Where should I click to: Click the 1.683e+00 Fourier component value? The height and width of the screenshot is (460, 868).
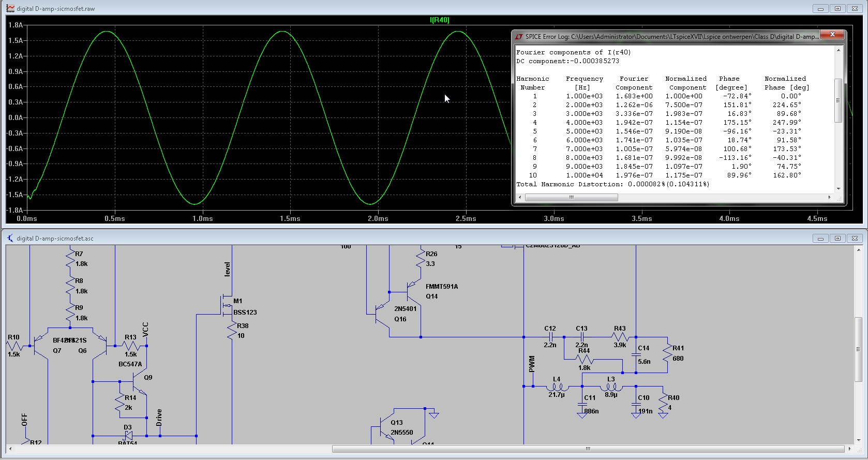point(634,96)
